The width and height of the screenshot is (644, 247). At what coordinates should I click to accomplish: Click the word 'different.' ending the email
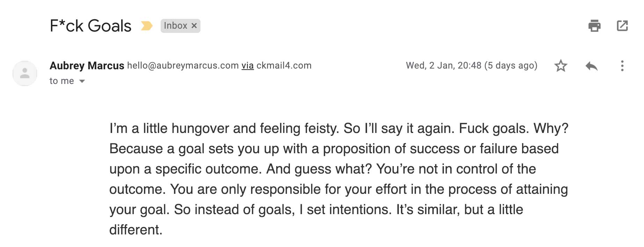pos(136,230)
